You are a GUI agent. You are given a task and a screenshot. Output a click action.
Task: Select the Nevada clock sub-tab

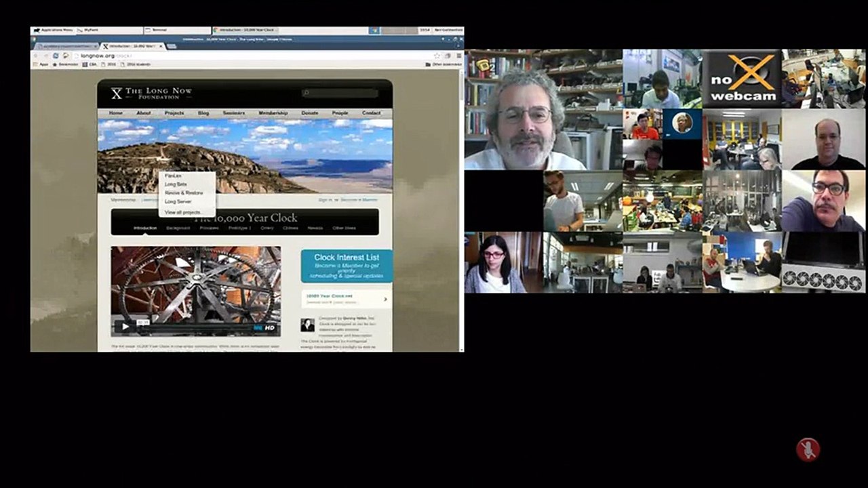(x=315, y=228)
